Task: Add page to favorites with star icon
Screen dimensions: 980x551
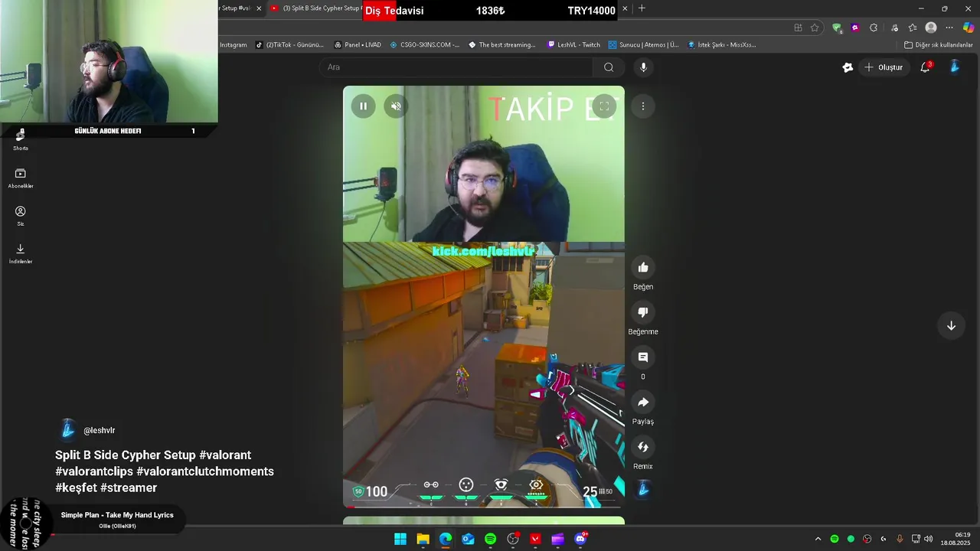Action: coord(815,28)
